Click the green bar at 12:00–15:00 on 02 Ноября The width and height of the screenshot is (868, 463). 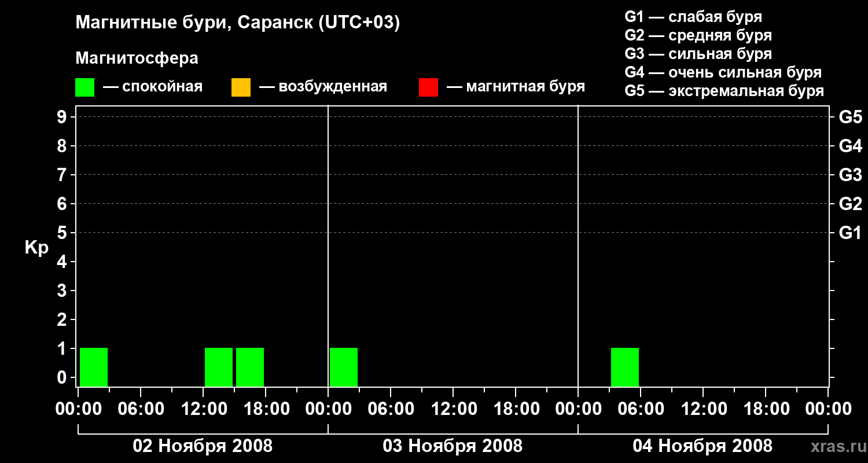219,367
